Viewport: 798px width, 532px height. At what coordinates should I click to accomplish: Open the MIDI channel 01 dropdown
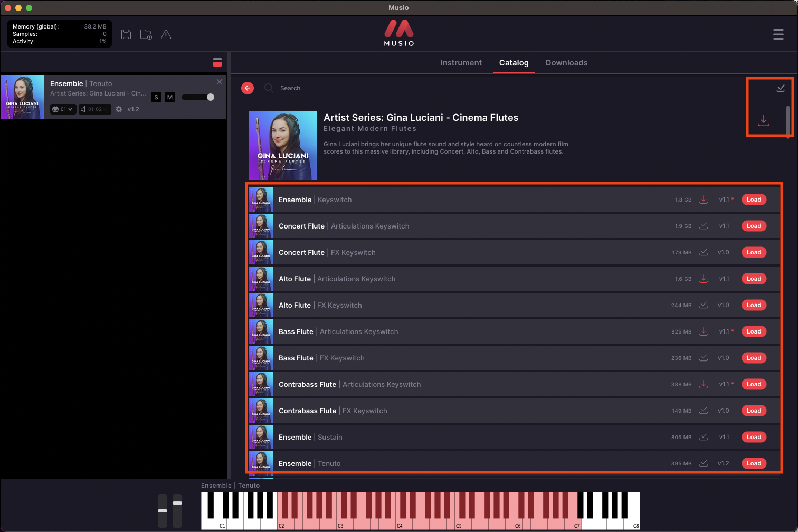pos(63,109)
